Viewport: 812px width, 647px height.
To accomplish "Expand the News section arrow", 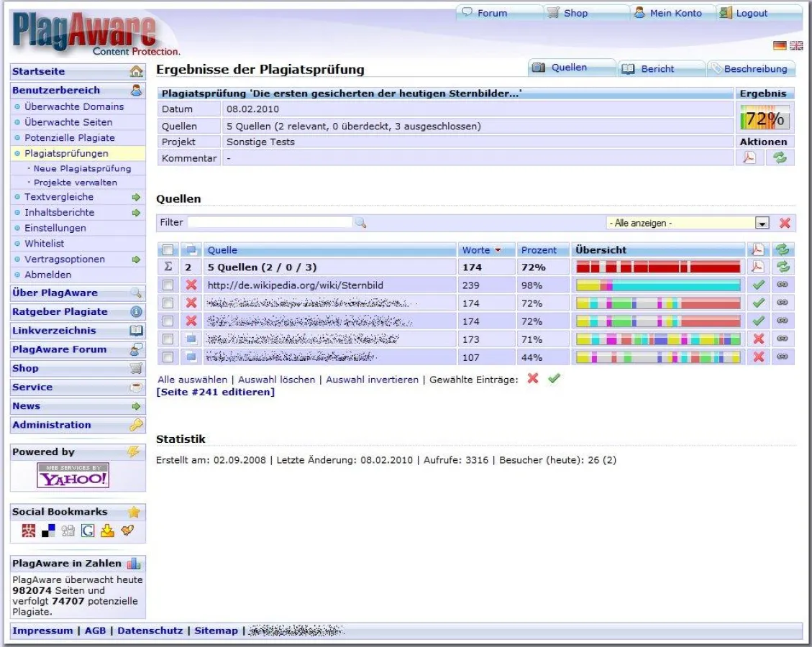I will tap(136, 406).
